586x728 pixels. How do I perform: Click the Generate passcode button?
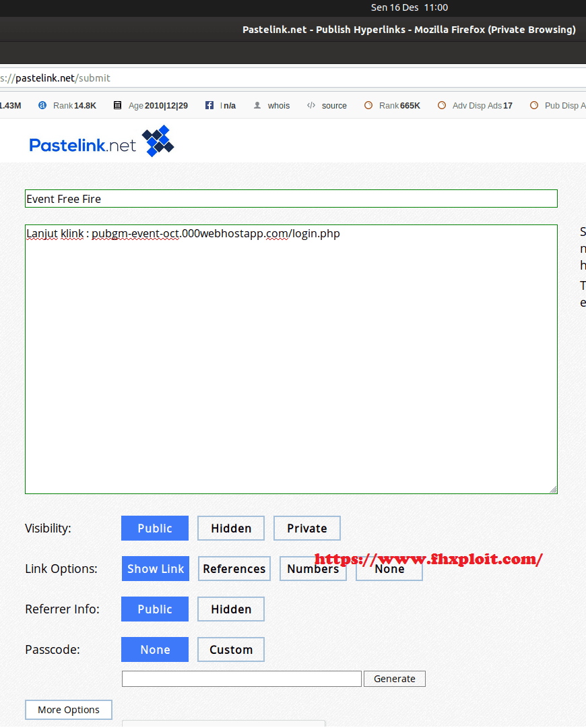coord(395,679)
